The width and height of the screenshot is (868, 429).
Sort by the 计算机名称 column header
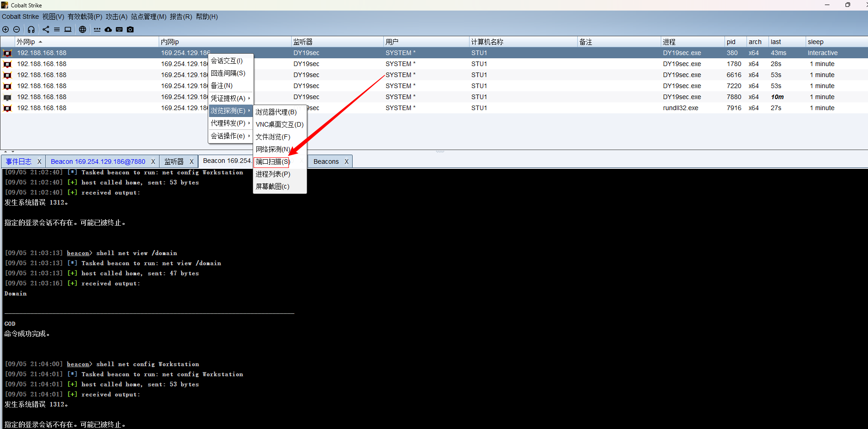pos(523,42)
